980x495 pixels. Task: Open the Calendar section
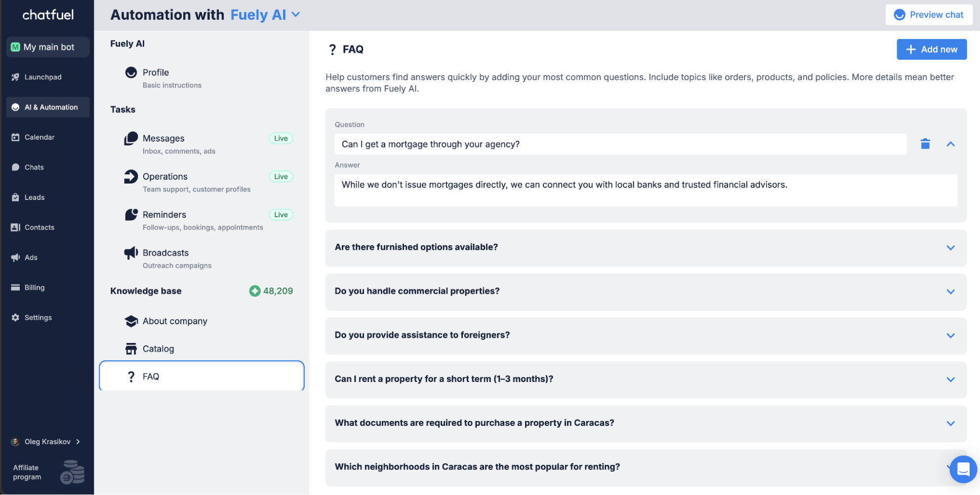tap(40, 137)
